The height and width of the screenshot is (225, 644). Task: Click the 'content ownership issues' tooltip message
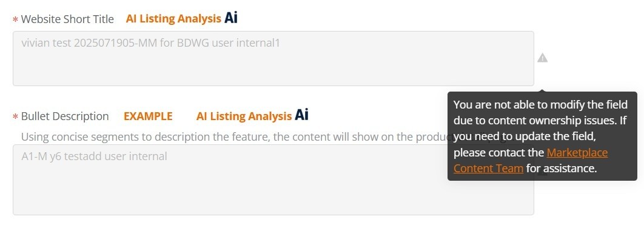click(x=540, y=136)
